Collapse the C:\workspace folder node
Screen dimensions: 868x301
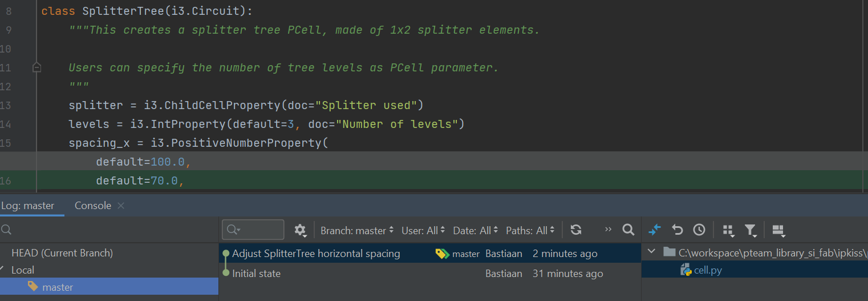[652, 252]
